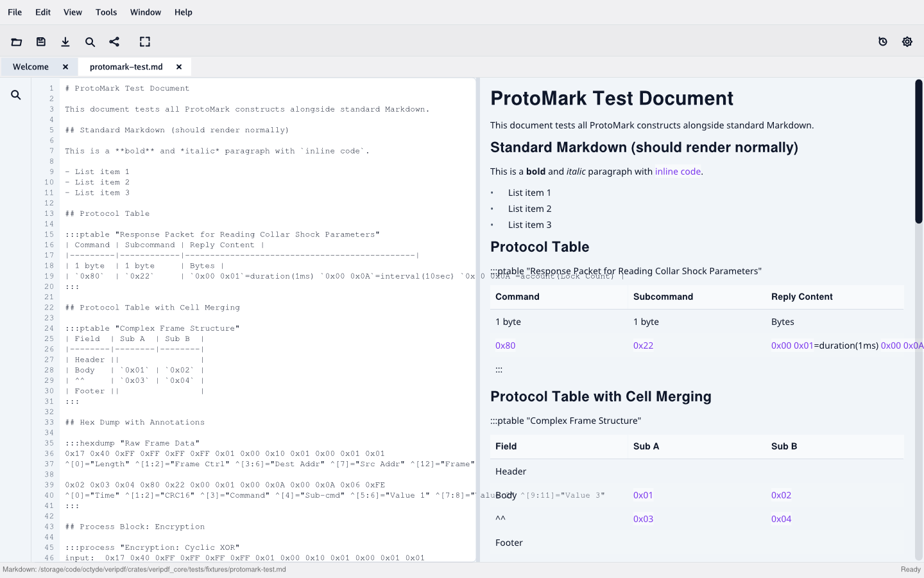Screen dimensions: 924x578
Task: Close the protomark-test.md tab
Action: click(179, 67)
